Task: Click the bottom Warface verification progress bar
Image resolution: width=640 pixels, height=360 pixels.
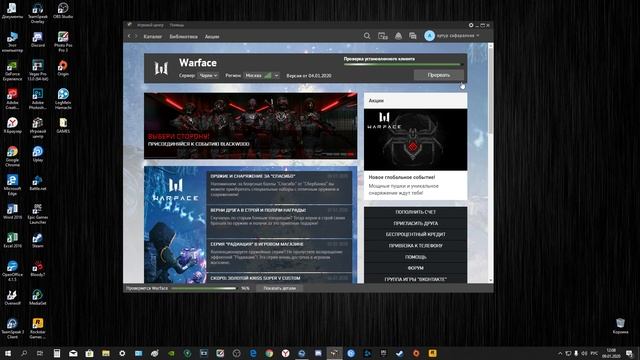Action: point(204,288)
